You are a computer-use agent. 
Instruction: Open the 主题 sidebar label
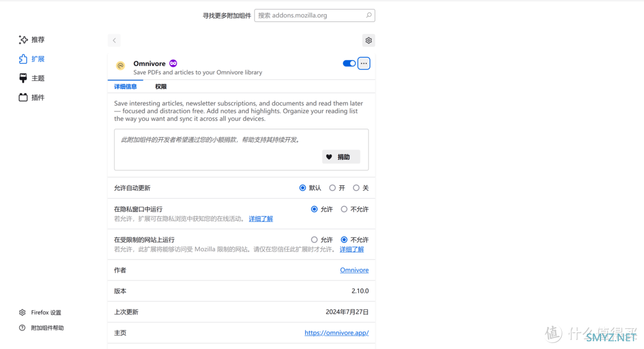(38, 78)
